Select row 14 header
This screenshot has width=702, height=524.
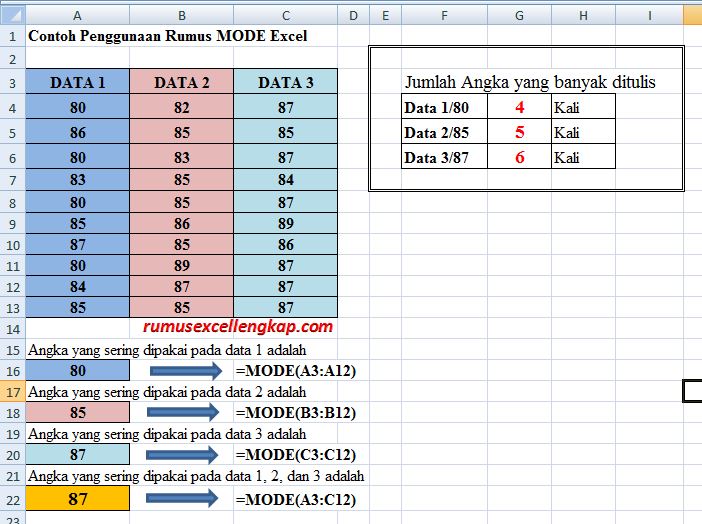pyautogui.click(x=13, y=329)
